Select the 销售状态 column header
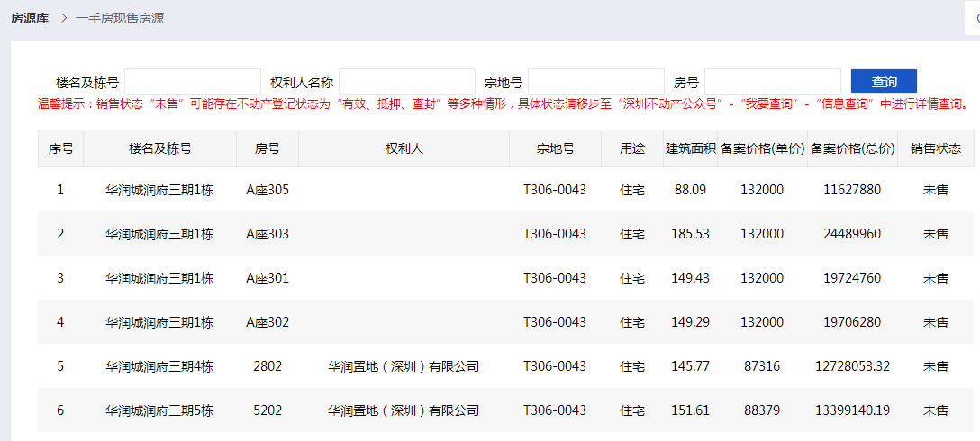This screenshot has height=441, width=980. click(x=936, y=148)
